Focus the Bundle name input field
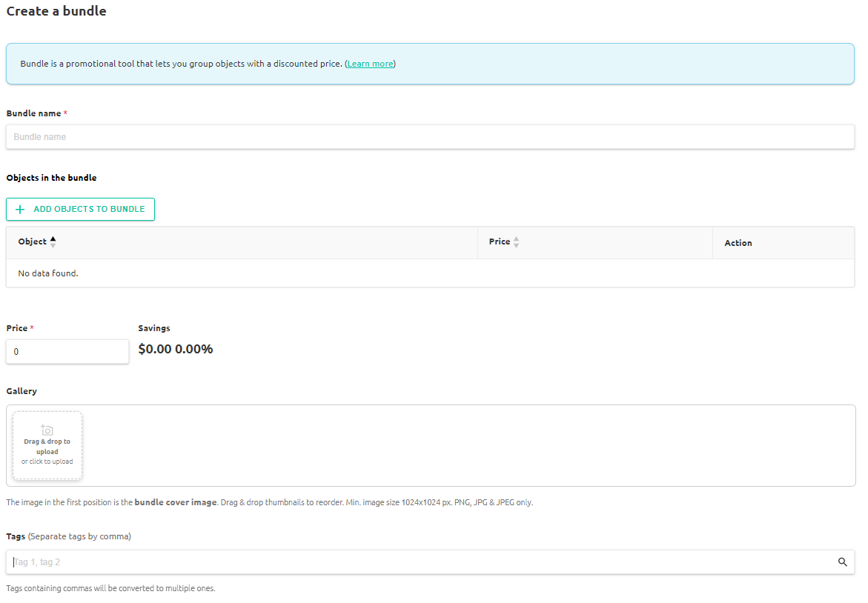Screen dimensions: 868x603 (430, 137)
